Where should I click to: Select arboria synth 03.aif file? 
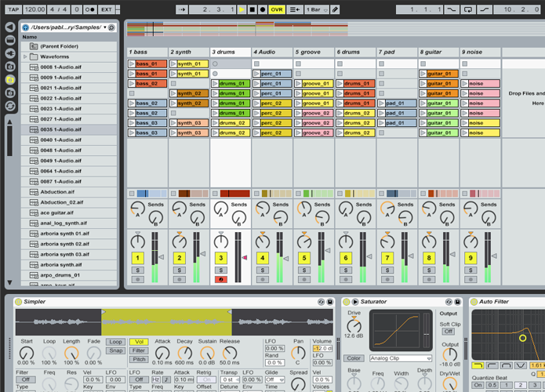pyautogui.click(x=69, y=254)
